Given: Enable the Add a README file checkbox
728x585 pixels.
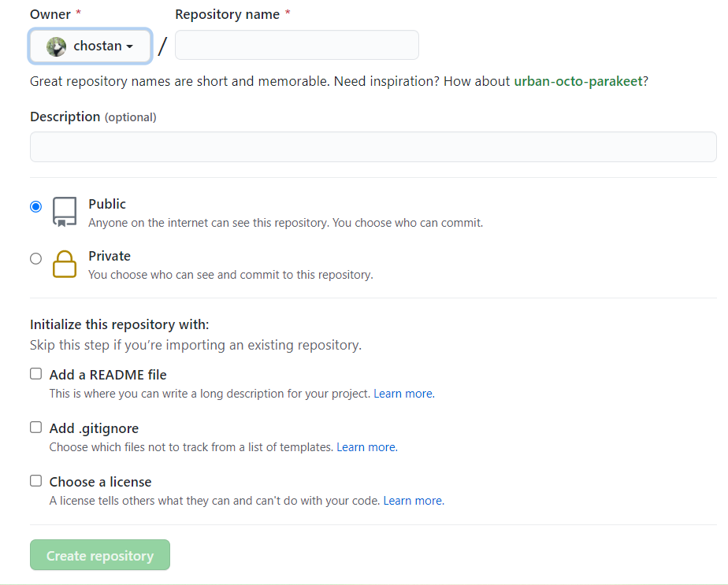Looking at the screenshot, I should pos(35,374).
